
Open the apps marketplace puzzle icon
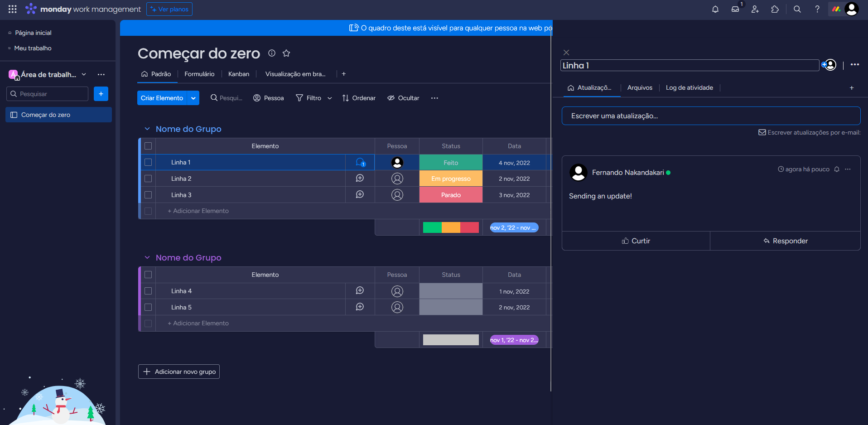[775, 9]
